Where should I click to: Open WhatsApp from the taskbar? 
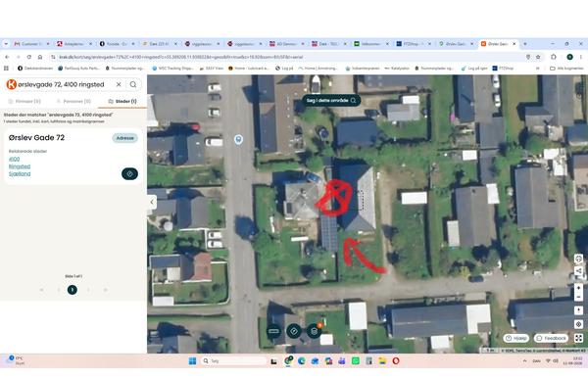point(355,360)
